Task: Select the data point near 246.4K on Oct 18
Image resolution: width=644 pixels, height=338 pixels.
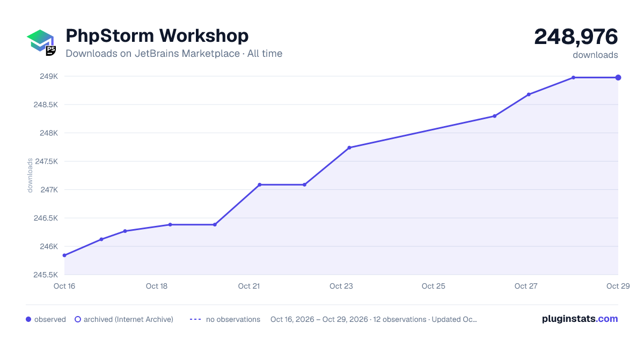Action: click(170, 224)
